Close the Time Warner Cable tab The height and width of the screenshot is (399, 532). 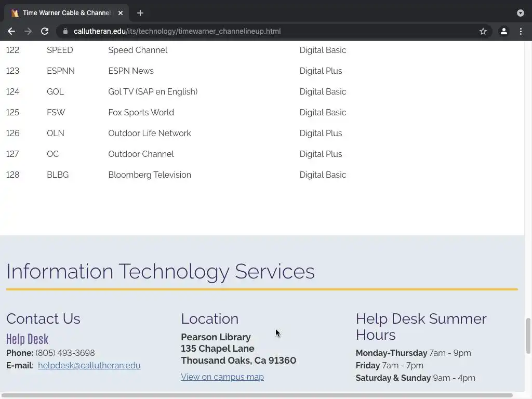[x=121, y=13]
